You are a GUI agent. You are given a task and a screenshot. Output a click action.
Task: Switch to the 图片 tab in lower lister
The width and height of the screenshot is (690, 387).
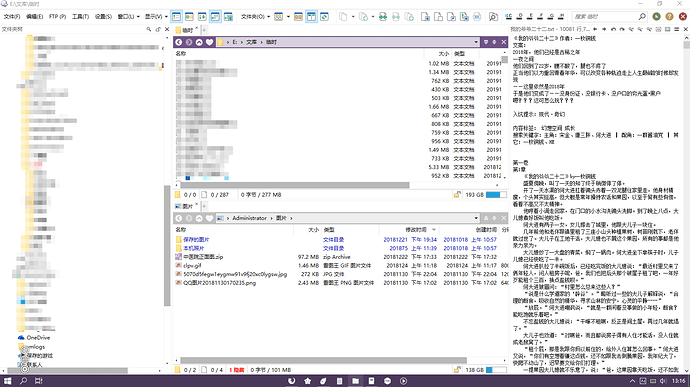187,206
